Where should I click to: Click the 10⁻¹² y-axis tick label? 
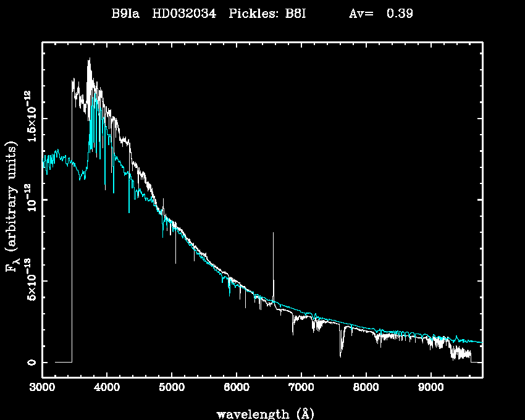tap(28, 199)
